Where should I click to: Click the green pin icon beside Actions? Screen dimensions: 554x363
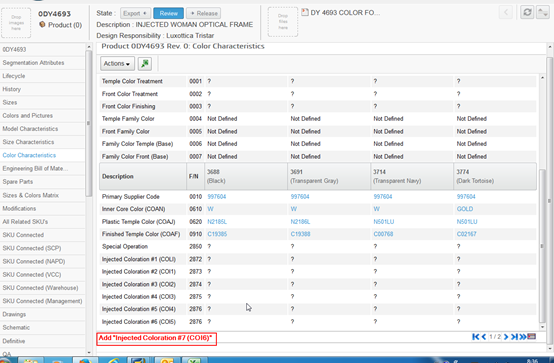(x=145, y=64)
